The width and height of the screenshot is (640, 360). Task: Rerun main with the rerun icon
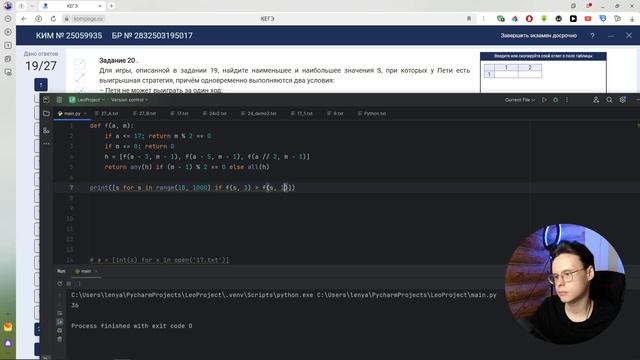(60, 284)
